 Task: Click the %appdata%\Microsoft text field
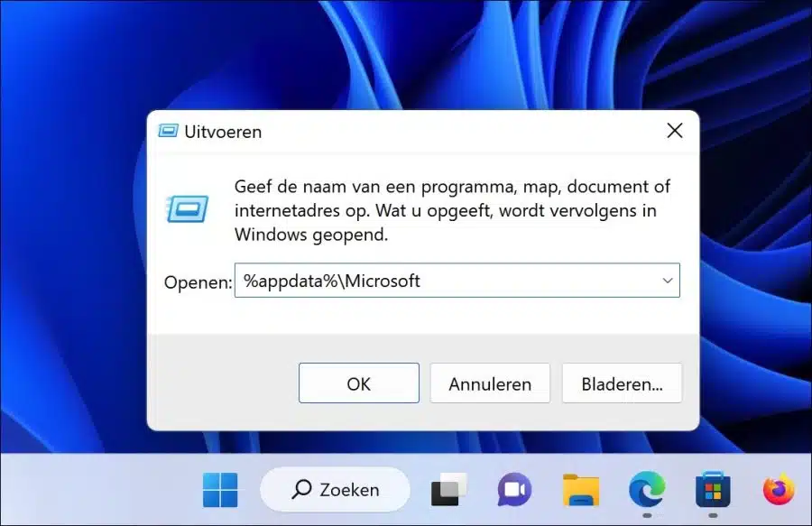pyautogui.click(x=457, y=281)
